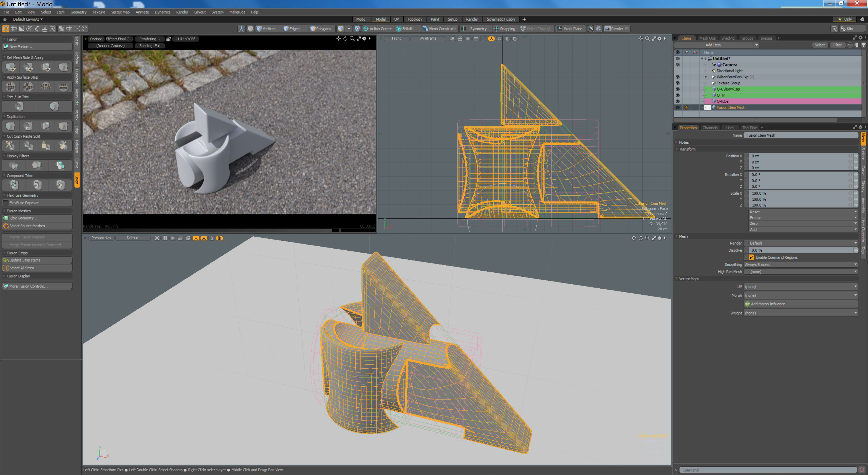Hide the Q-Tube item visibility eye
This screenshot has width=868, height=475.
click(x=677, y=101)
